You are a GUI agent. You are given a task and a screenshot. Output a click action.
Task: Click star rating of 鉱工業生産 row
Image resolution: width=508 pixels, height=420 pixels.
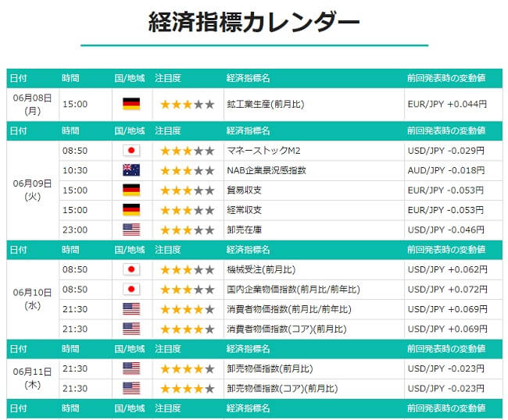(x=188, y=104)
